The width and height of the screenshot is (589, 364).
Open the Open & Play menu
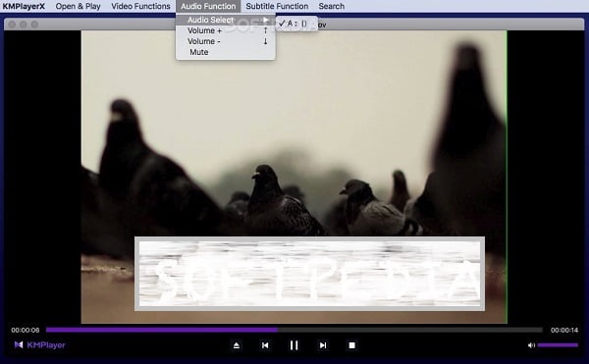click(x=79, y=6)
